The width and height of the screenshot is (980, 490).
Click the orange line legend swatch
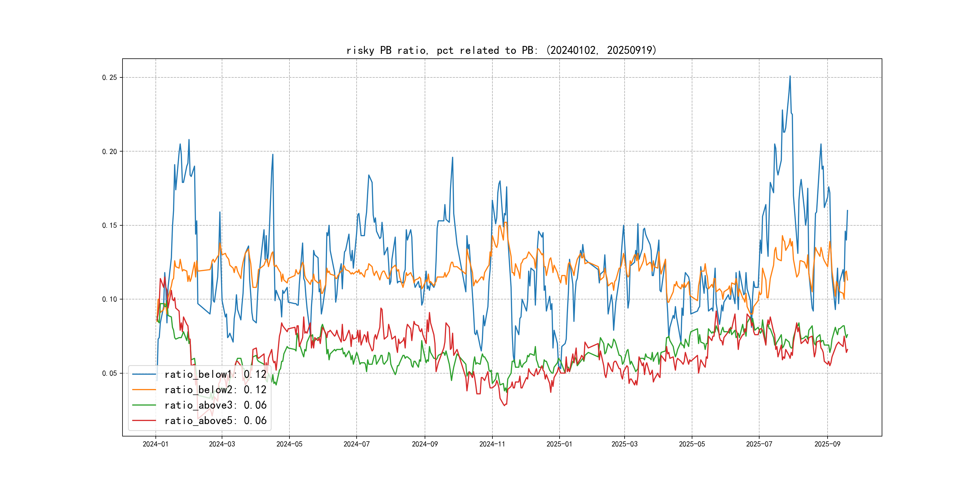pos(144,390)
